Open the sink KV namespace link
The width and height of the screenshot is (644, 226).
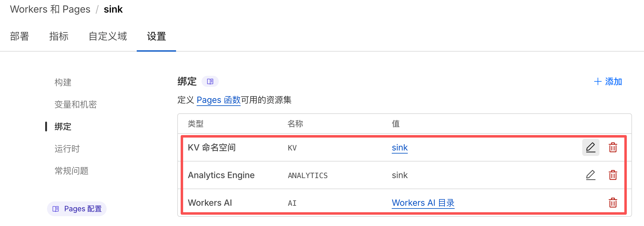(399, 148)
